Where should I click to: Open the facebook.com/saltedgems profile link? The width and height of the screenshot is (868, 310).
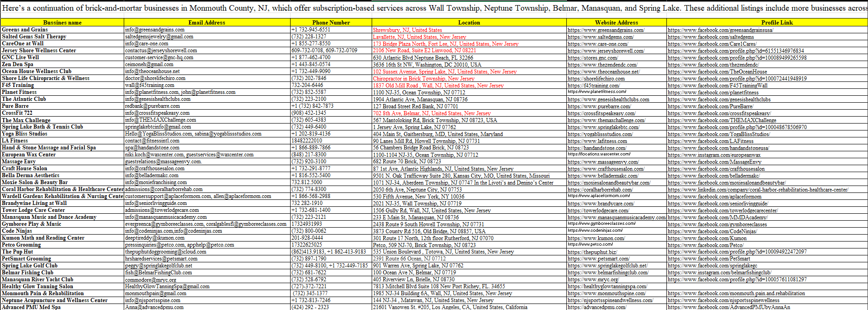pos(711,37)
